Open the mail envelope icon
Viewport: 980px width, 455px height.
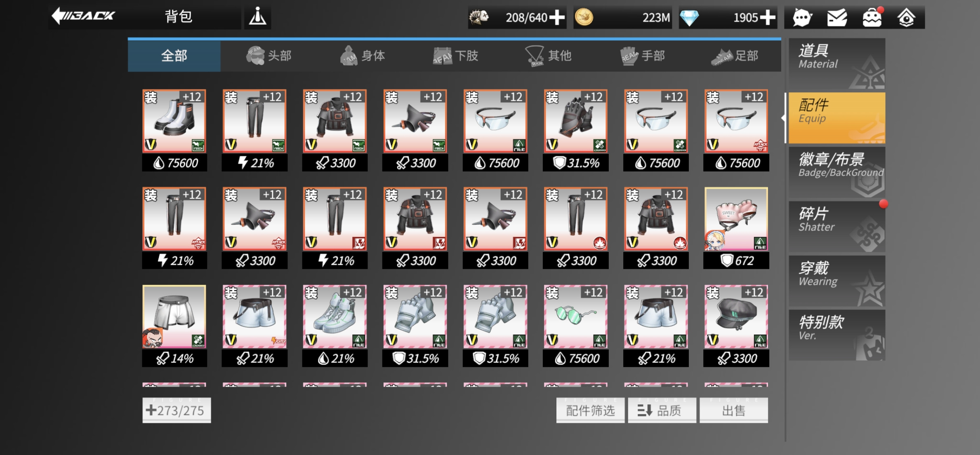click(x=837, y=18)
